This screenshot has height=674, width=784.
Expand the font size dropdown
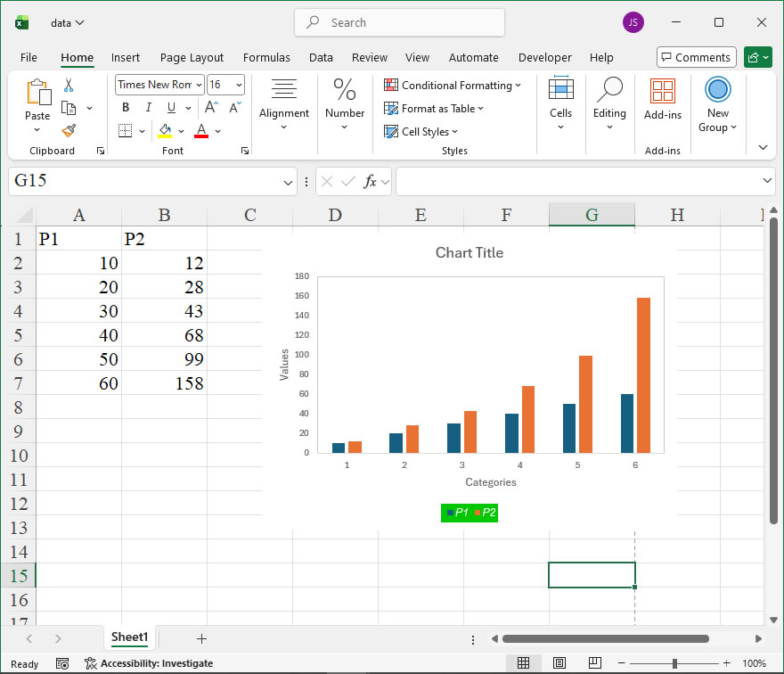pyautogui.click(x=238, y=85)
